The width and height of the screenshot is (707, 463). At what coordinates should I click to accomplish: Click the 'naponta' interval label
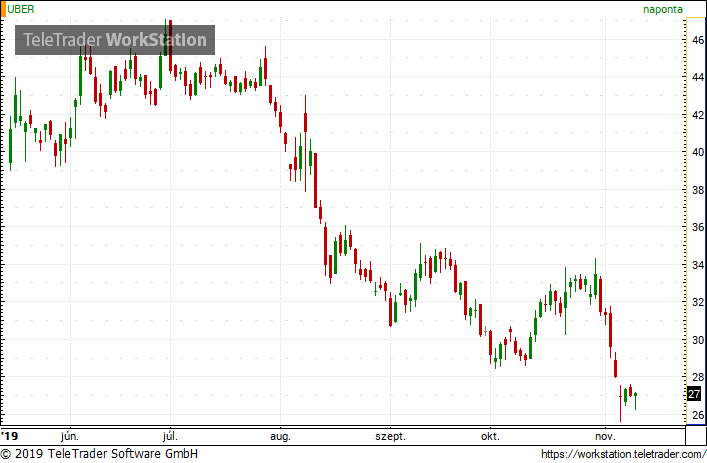[x=662, y=9]
